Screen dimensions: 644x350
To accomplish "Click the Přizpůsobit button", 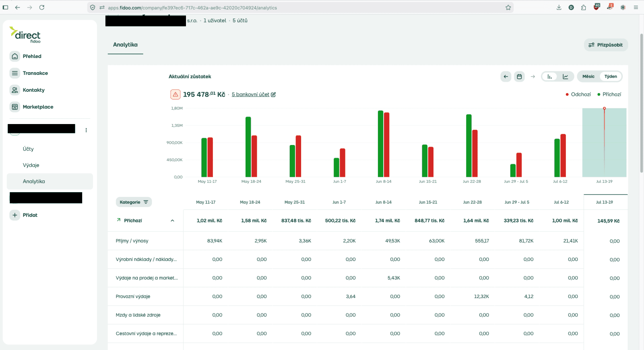I will pyautogui.click(x=606, y=45).
